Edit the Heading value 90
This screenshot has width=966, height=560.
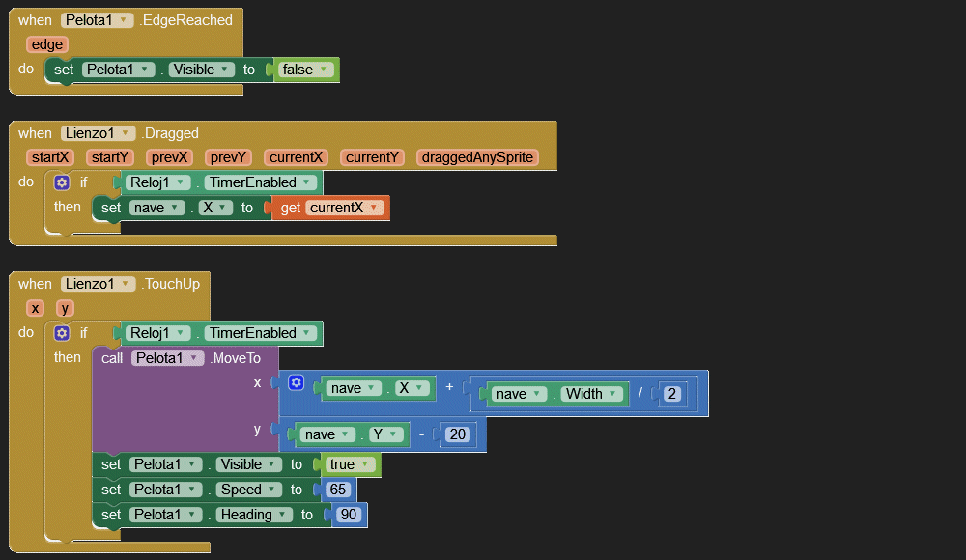(x=349, y=515)
